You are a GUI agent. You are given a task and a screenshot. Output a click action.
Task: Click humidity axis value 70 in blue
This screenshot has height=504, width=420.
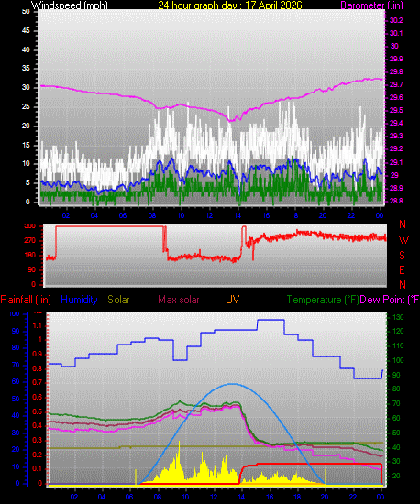pos(16,366)
